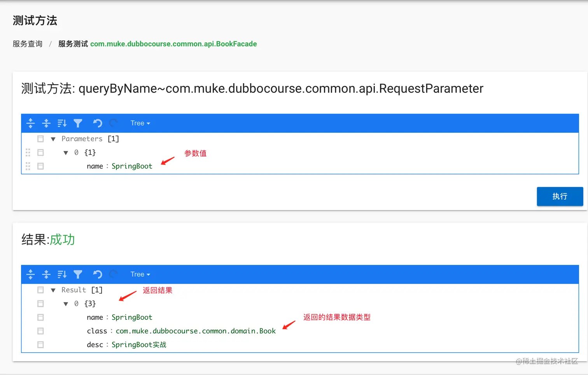588x375 pixels.
Task: Redo action in Parameters editor toolbar
Action: [113, 123]
